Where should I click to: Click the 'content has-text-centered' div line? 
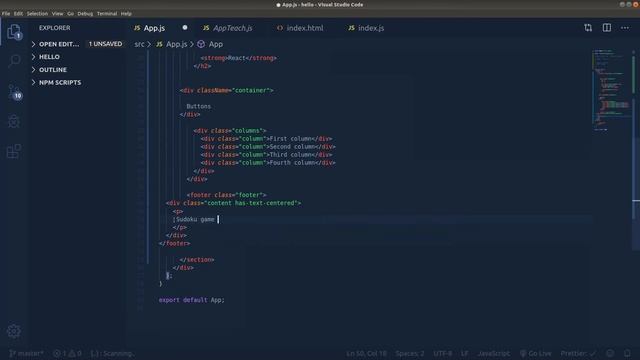pos(233,203)
